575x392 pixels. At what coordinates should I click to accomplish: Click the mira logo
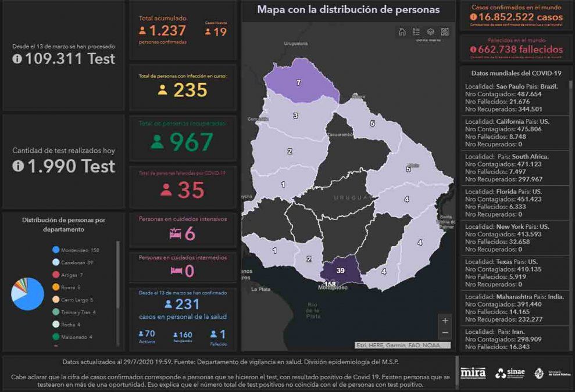point(473,373)
